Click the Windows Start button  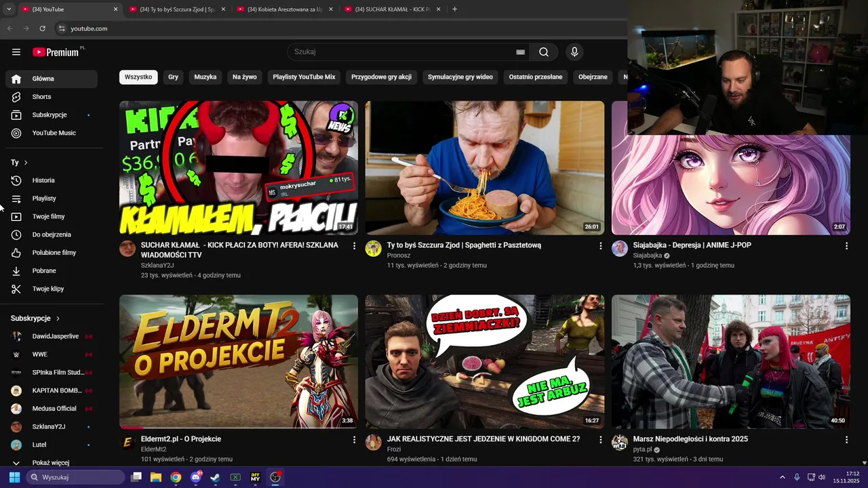pyautogui.click(x=14, y=477)
